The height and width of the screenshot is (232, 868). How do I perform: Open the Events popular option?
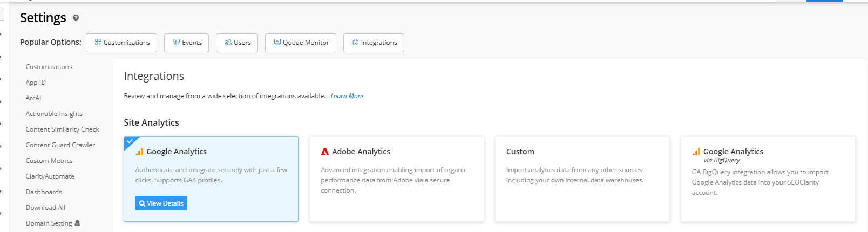pos(186,43)
